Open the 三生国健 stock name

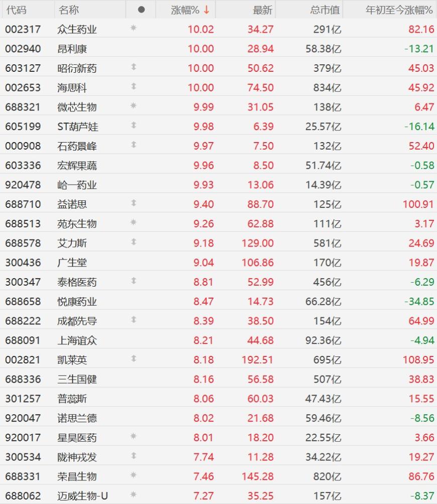77,380
